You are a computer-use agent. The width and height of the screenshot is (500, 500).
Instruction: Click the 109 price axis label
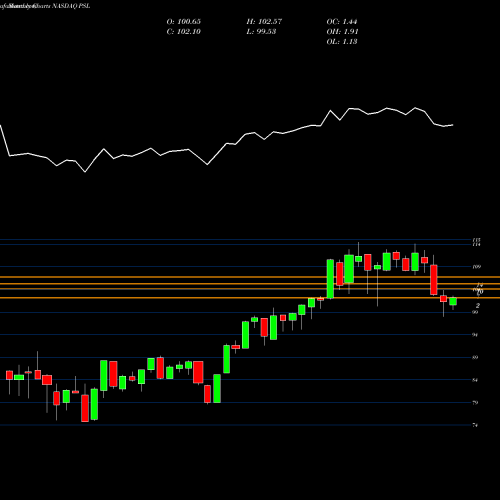pyautogui.click(x=477, y=267)
